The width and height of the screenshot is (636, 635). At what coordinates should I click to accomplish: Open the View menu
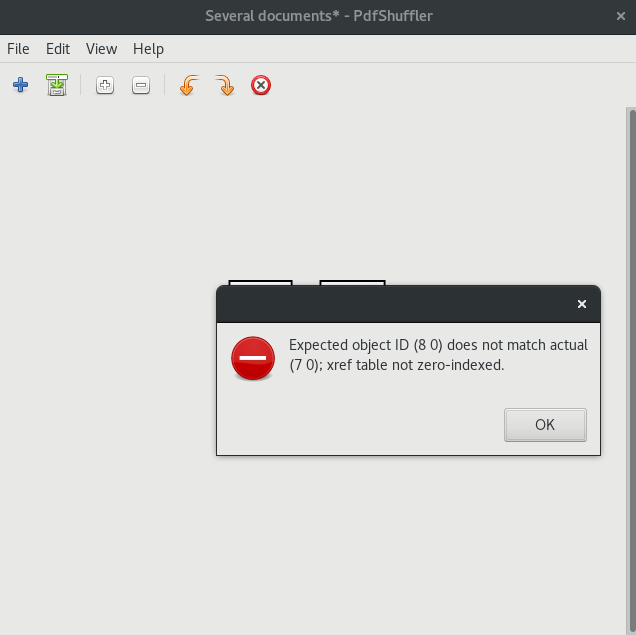101,49
